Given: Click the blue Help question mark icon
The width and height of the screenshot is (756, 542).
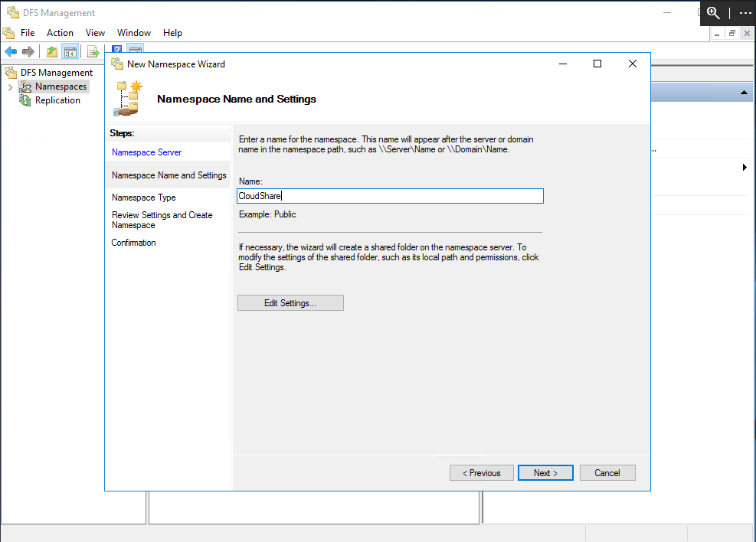Looking at the screenshot, I should tap(116, 49).
